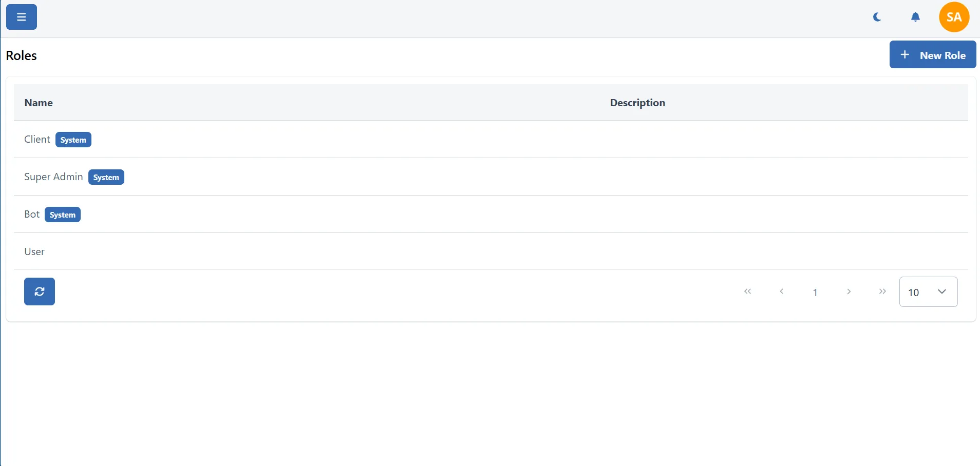Click the Name column header
Screen dimensions: 980x466
point(39,103)
